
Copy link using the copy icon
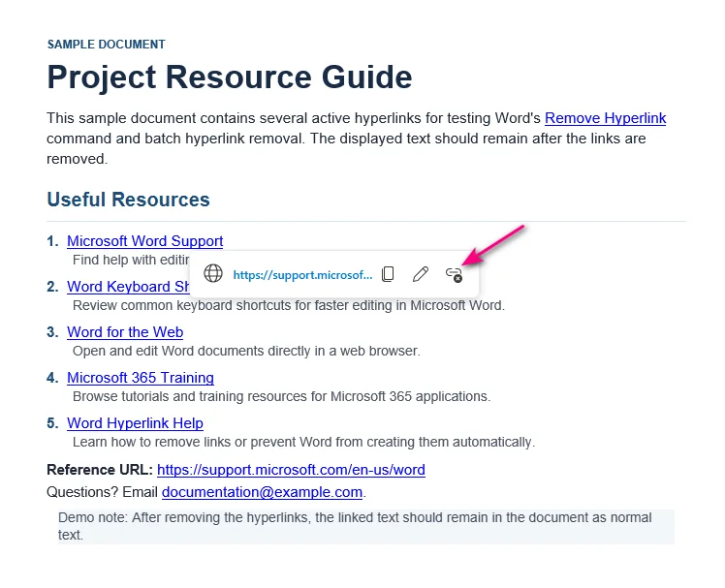[388, 274]
